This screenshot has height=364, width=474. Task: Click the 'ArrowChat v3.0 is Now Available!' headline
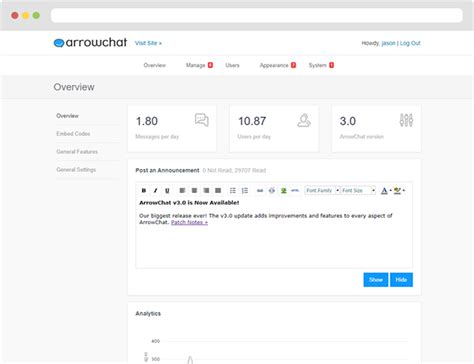pos(189,202)
